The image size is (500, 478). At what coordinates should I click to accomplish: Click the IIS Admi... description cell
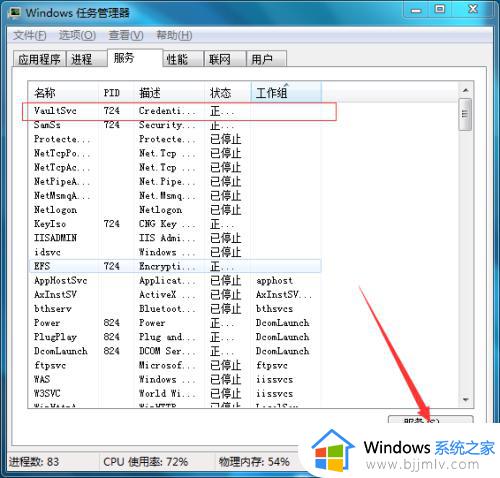click(167, 238)
